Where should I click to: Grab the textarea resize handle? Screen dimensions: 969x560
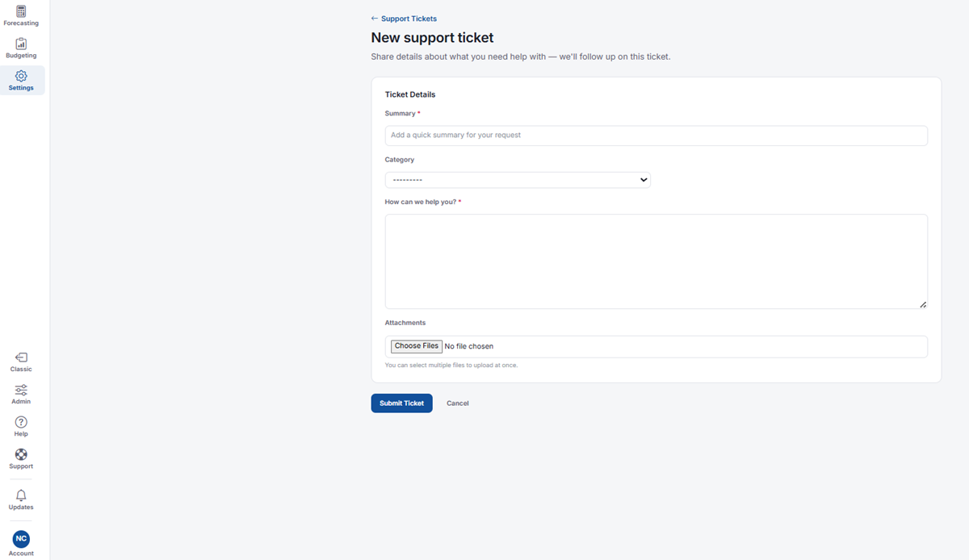pos(923,305)
